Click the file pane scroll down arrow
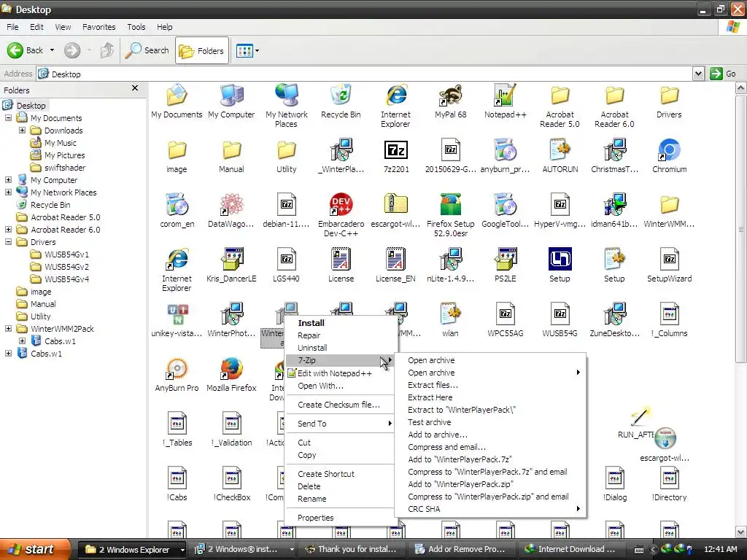The height and width of the screenshot is (560, 747). coord(741,532)
